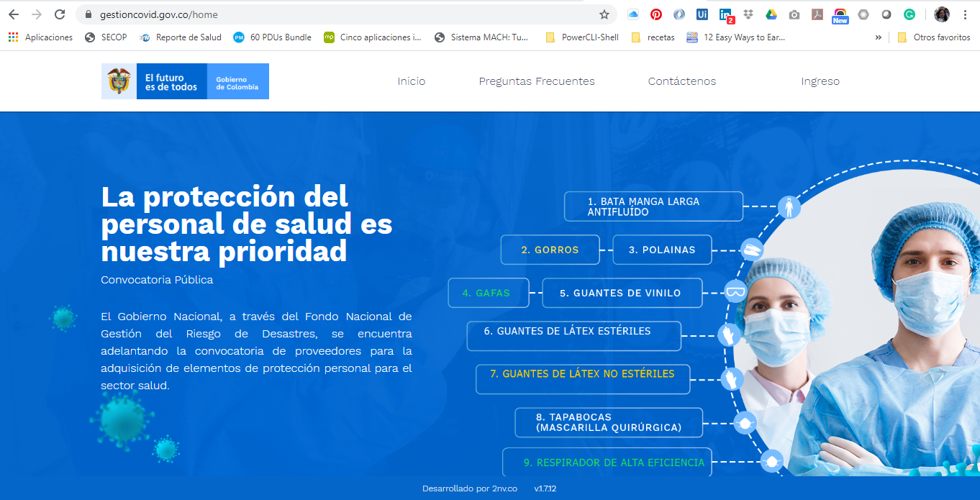This screenshot has height=500, width=980.
Task: Click the Gobierno de Colombia logo
Action: click(185, 81)
